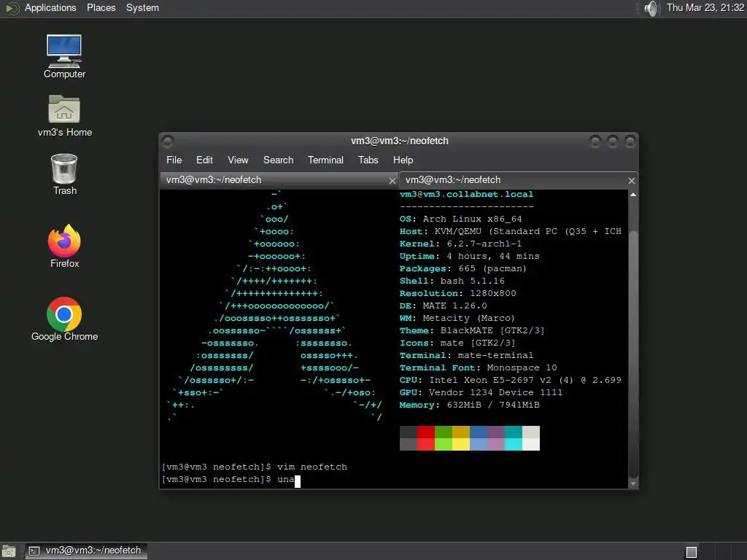This screenshot has width=747, height=560.
Task: Click the clock showing Thu Mar 23, 21:32
Action: click(x=705, y=7)
